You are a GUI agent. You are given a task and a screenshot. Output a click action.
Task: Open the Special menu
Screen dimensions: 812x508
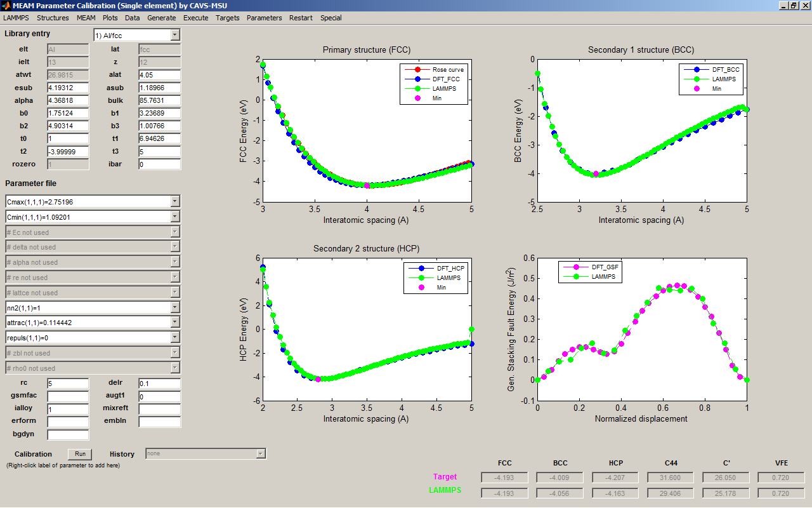pos(331,18)
